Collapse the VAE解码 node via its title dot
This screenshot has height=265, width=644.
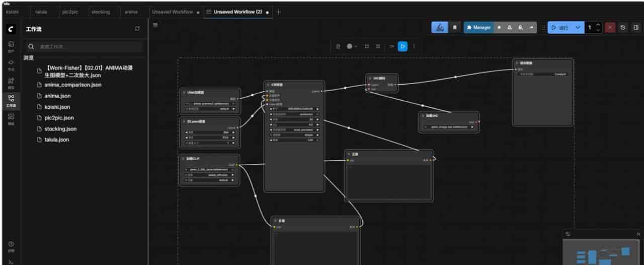(370, 79)
